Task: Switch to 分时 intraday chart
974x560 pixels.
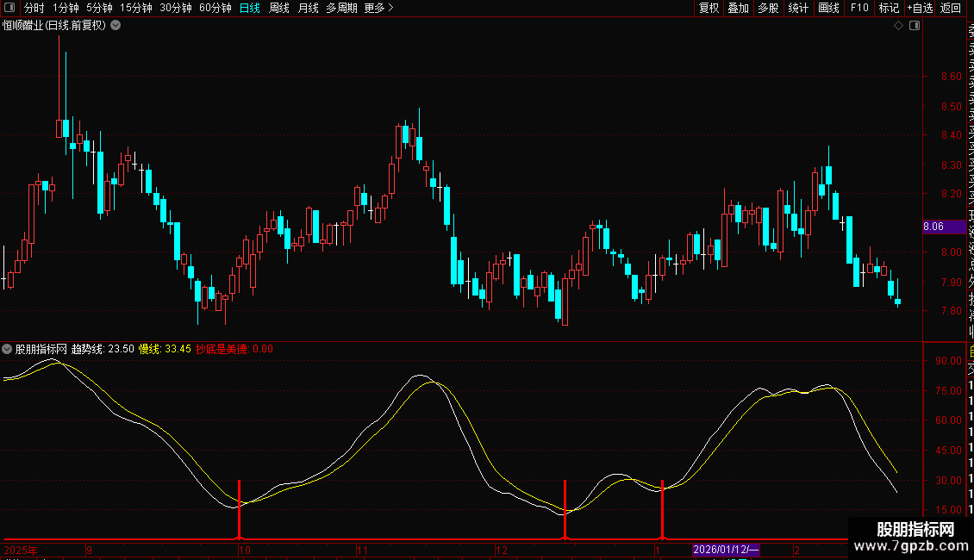Action: click(34, 8)
